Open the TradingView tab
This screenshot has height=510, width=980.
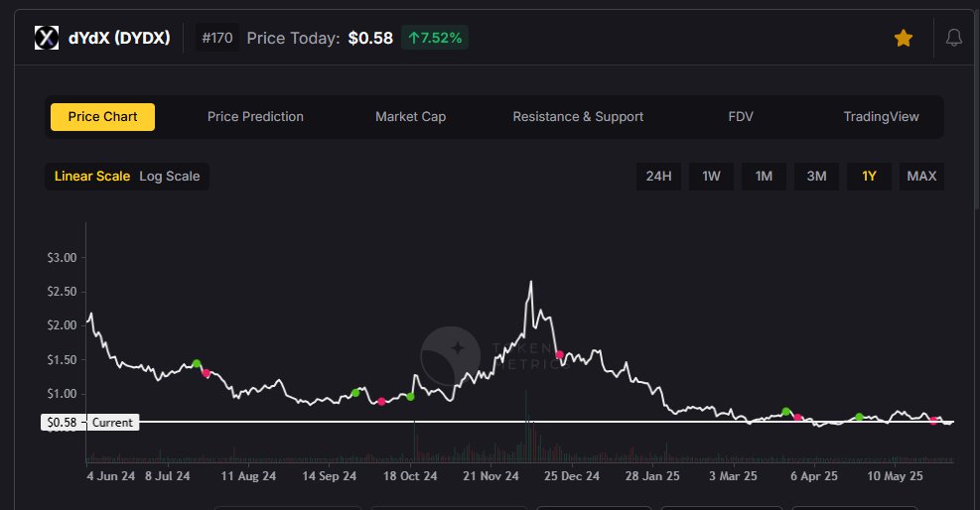tap(882, 117)
